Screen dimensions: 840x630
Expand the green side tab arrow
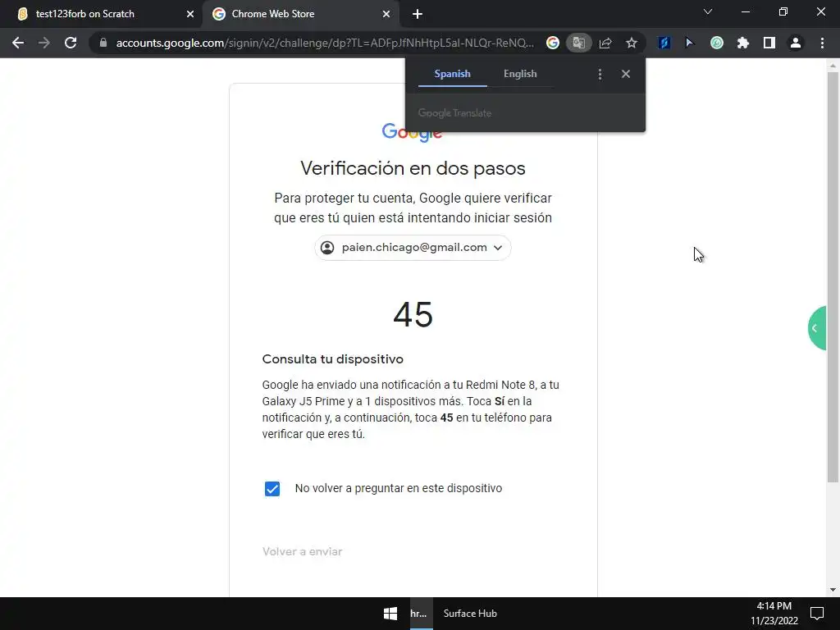[818, 328]
